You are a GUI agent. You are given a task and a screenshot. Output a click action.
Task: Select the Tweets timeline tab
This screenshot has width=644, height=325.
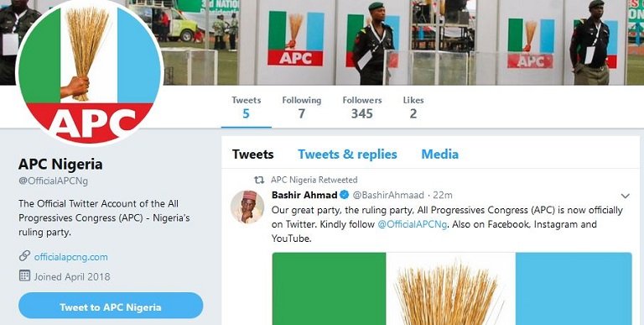coord(253,155)
